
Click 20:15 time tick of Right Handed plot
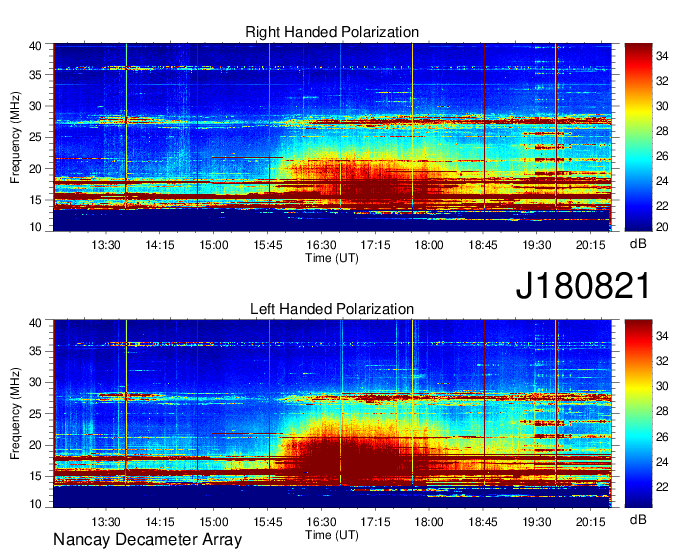(591, 245)
